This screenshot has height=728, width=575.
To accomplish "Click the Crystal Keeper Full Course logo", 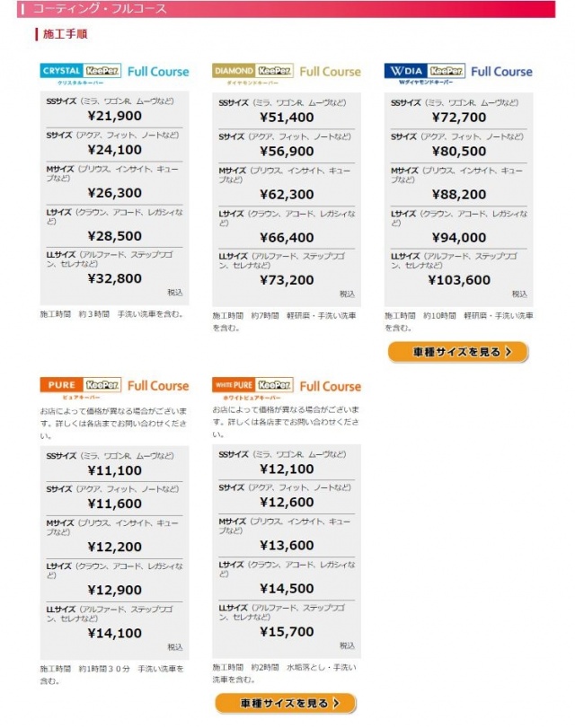I will click(115, 72).
